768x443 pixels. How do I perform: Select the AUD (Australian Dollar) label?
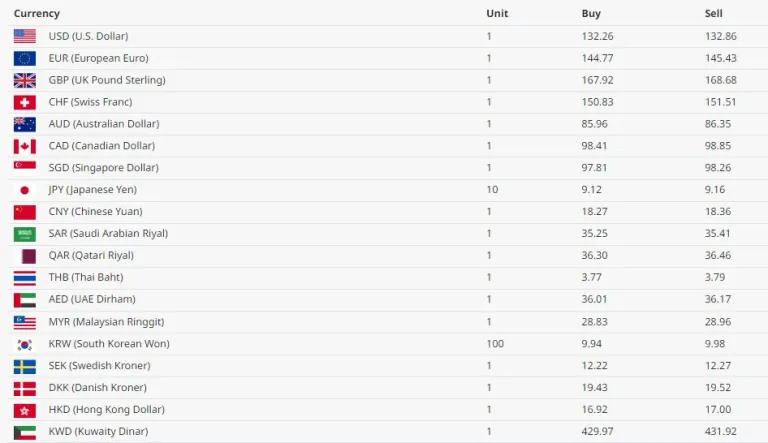coord(104,124)
